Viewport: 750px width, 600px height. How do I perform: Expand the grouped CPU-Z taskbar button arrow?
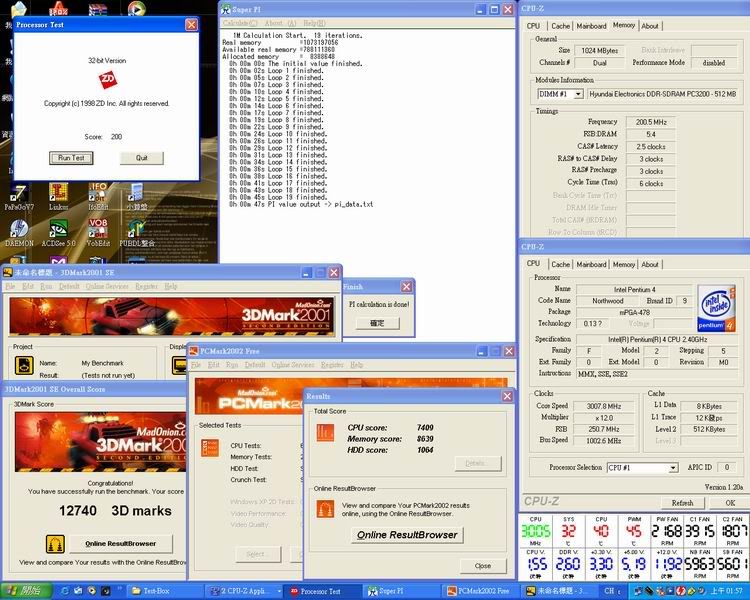tap(279, 591)
